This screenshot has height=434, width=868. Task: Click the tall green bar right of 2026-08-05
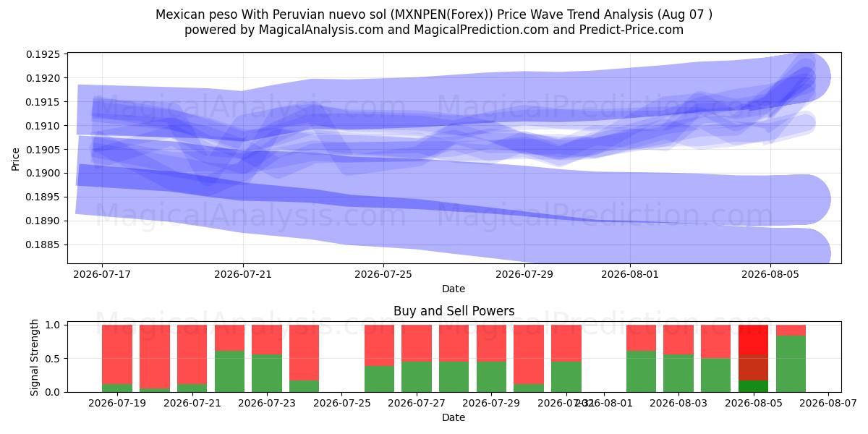click(791, 364)
